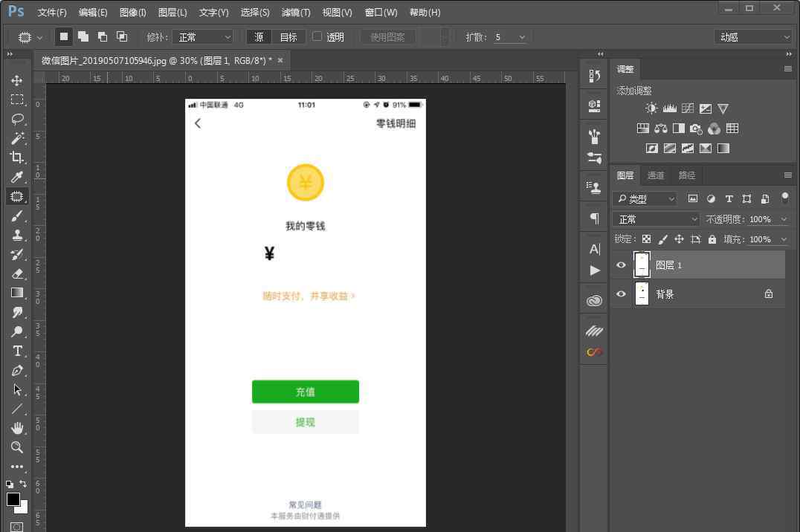The image size is (800, 532).
Task: Open the 修补 mode dropdown
Action: [203, 37]
